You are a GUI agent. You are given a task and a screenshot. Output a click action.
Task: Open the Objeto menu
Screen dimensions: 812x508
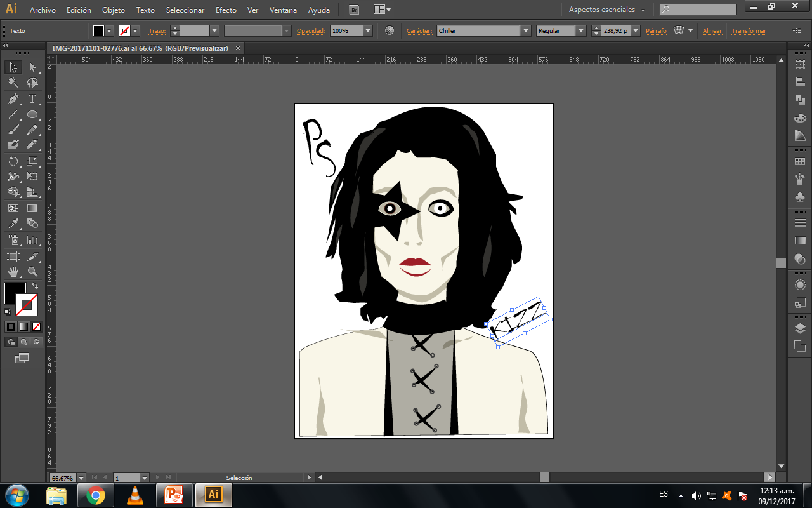[x=114, y=10]
